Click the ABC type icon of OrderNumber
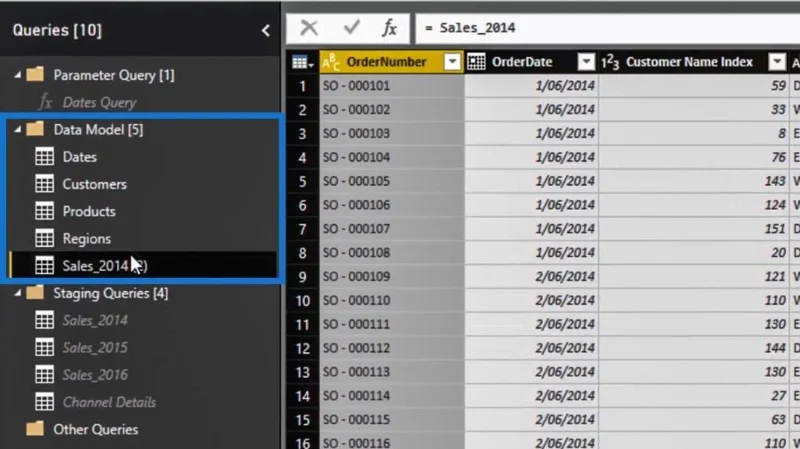The width and height of the screenshot is (800, 449). 331,62
